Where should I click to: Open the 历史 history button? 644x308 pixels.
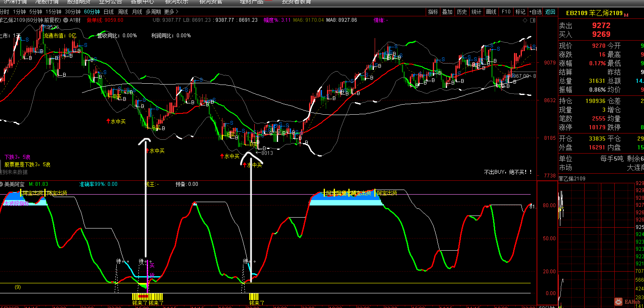tap(462, 12)
